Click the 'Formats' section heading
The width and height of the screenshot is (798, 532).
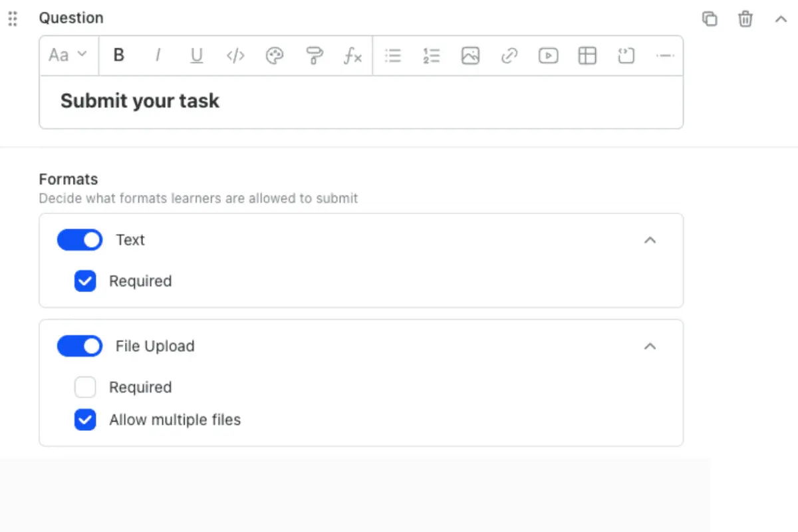pyautogui.click(x=68, y=180)
